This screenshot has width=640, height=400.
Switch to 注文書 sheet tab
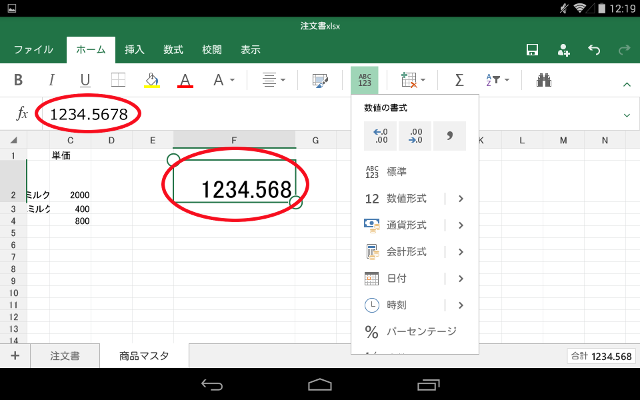point(65,356)
